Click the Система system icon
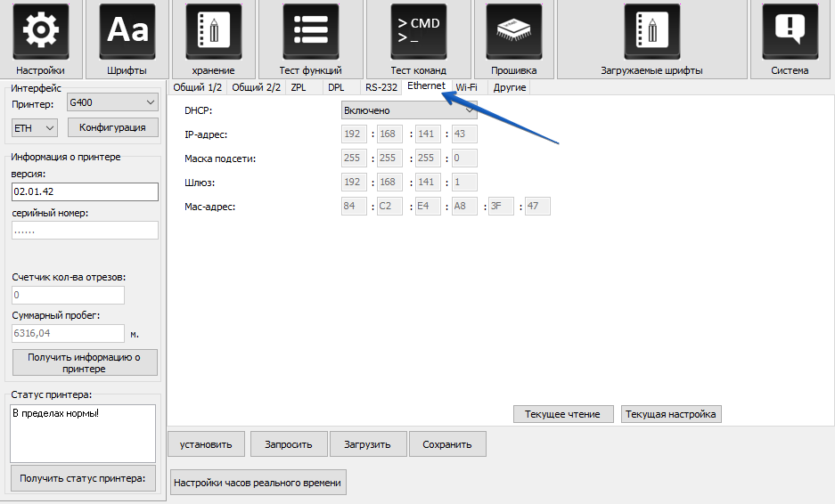 tap(790, 32)
